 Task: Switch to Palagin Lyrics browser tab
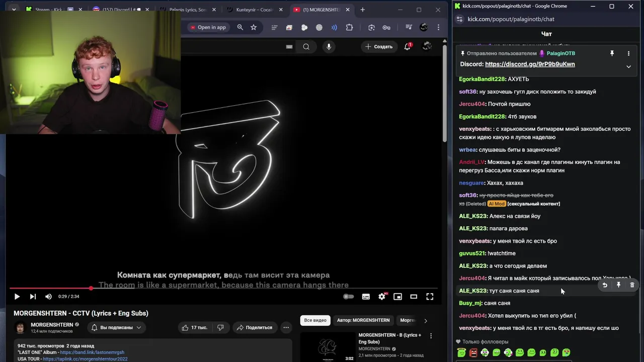[188, 10]
